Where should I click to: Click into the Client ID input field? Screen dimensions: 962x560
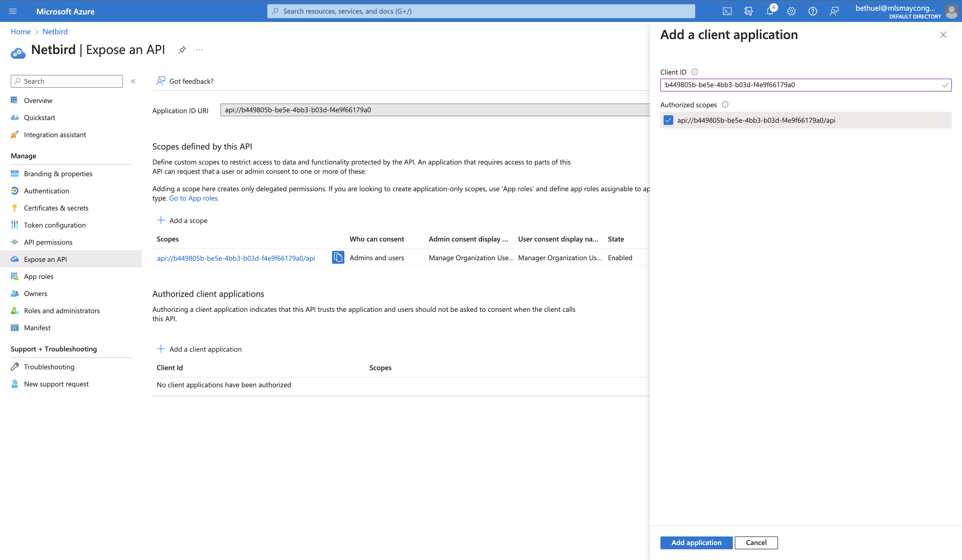pos(802,85)
